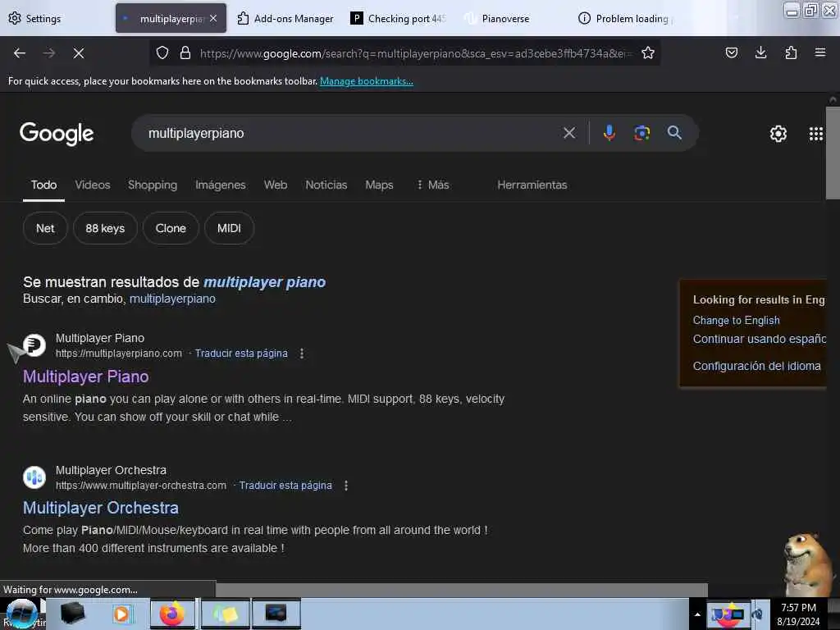Click the Google logo
The width and height of the screenshot is (840, 630).
click(x=57, y=134)
